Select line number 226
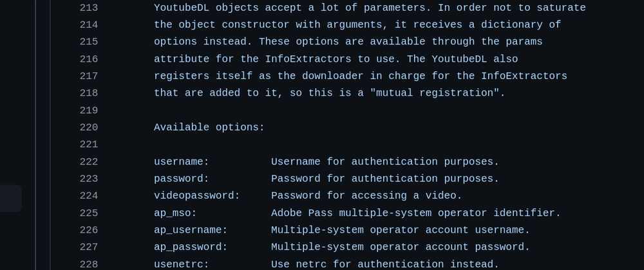This screenshot has width=644, height=270. [x=89, y=230]
